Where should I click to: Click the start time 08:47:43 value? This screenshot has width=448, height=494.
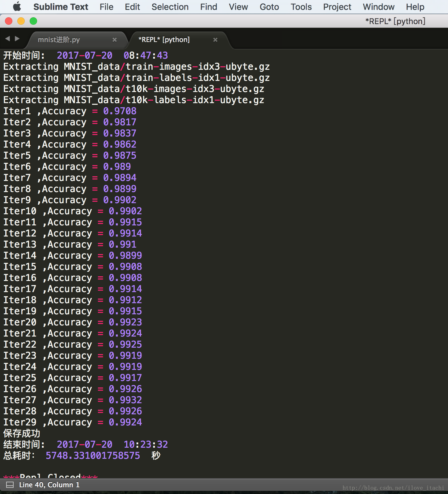pos(146,56)
